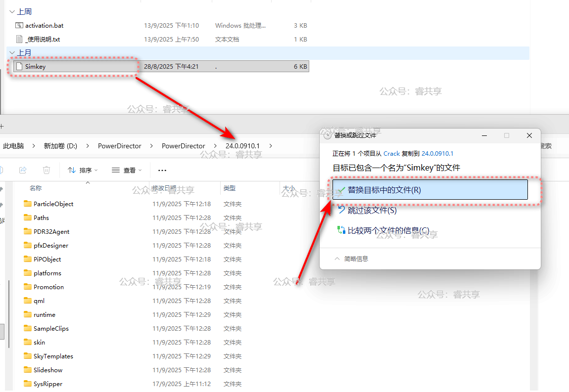This screenshot has width=569, height=392.
Task: Expand the chevron after 新加卷 (D:) breadcrumb
Action: click(88, 146)
